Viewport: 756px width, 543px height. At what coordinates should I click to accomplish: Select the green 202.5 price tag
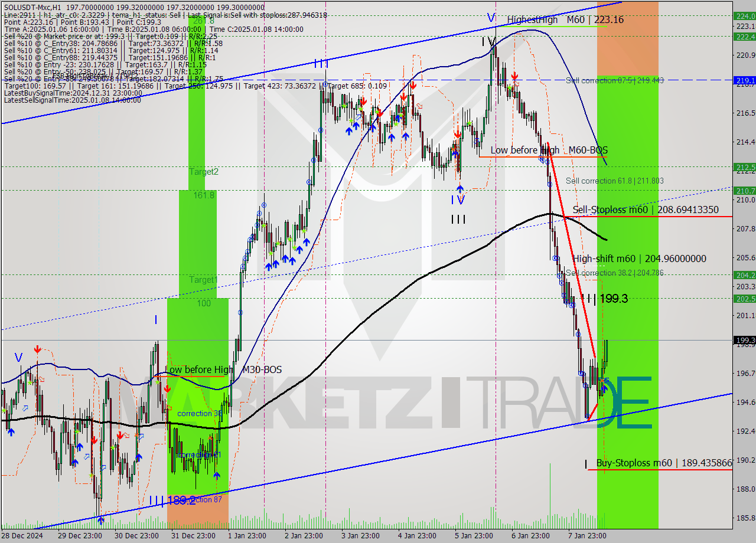coord(744,299)
